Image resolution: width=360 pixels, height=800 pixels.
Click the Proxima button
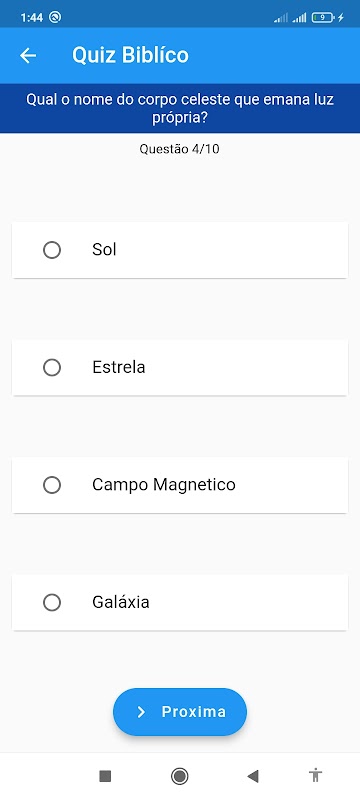click(x=180, y=712)
